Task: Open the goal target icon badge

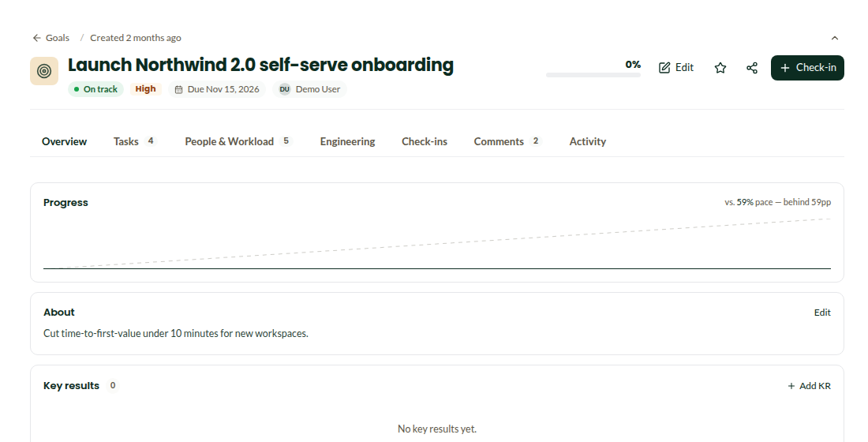Action: [x=44, y=71]
